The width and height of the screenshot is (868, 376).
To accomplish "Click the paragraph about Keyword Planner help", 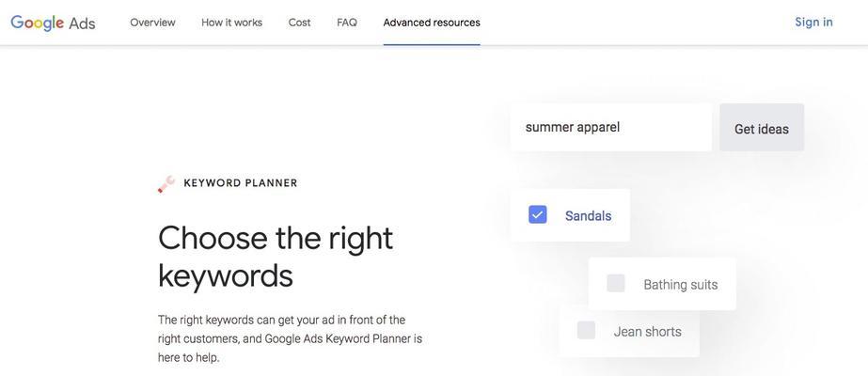I will [x=290, y=338].
